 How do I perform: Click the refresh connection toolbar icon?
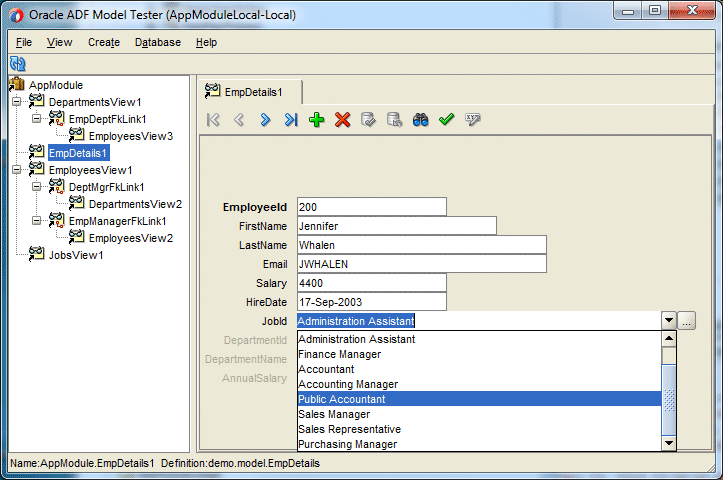tap(18, 64)
